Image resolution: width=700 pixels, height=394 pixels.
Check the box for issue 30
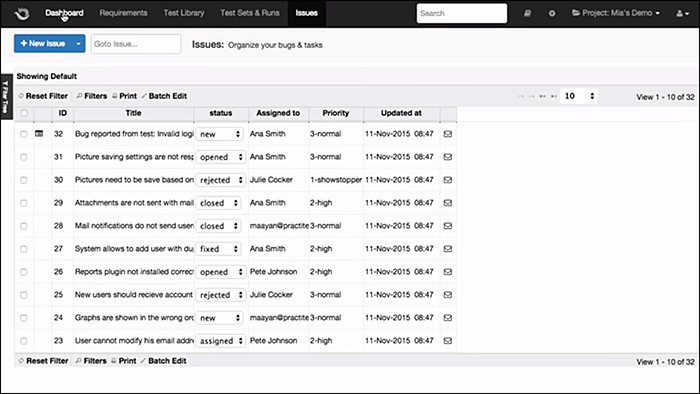[x=24, y=180]
